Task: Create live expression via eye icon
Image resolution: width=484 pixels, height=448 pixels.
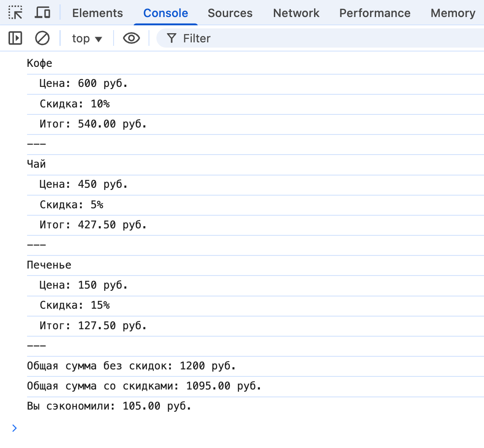Action: pos(131,38)
